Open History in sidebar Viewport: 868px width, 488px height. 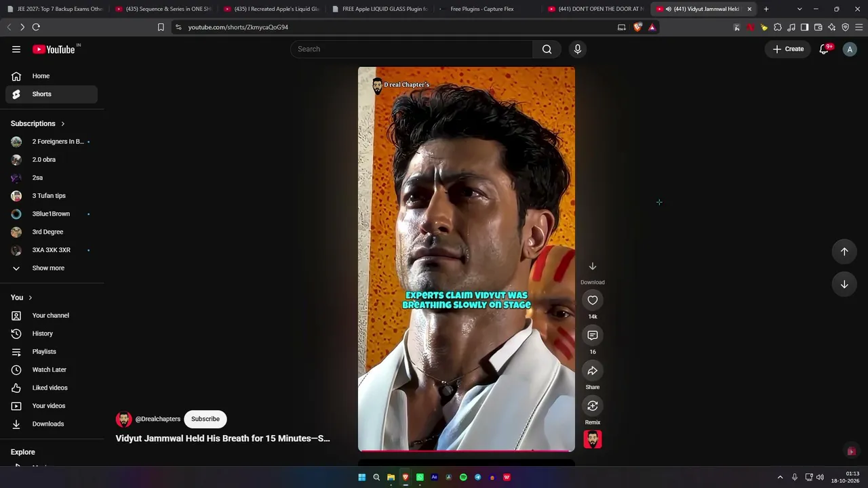pyautogui.click(x=52, y=333)
